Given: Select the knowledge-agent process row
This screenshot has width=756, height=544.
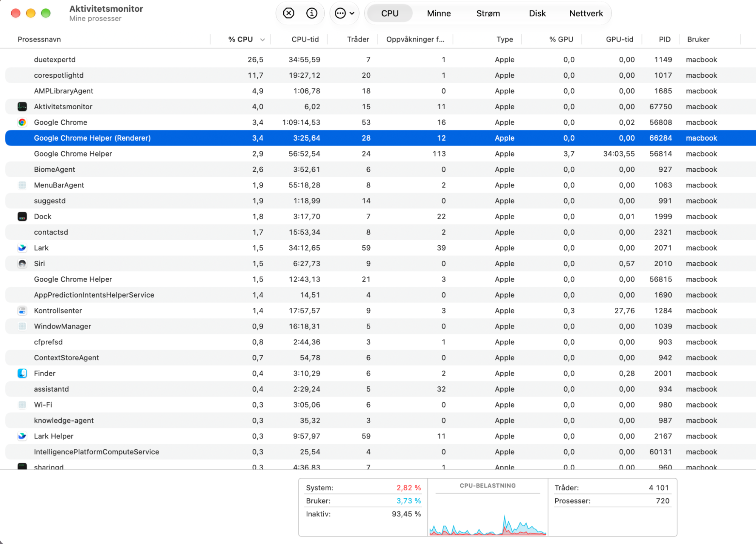Looking at the screenshot, I should [x=380, y=420].
